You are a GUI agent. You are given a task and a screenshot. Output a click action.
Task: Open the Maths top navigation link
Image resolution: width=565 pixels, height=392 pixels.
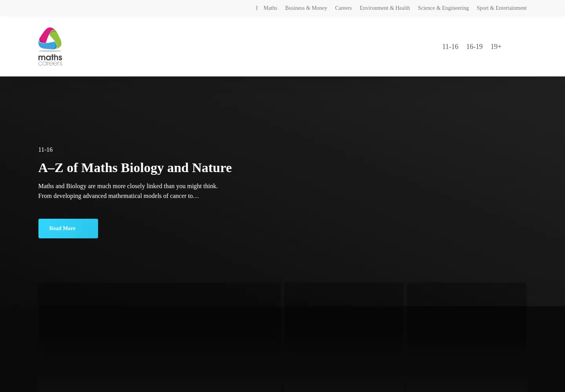point(270,8)
